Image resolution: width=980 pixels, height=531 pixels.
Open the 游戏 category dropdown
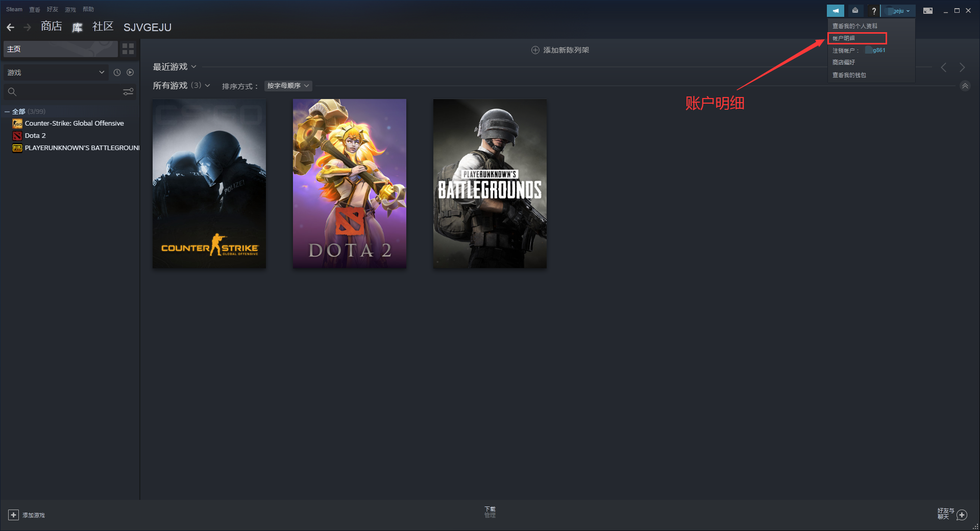[56, 73]
